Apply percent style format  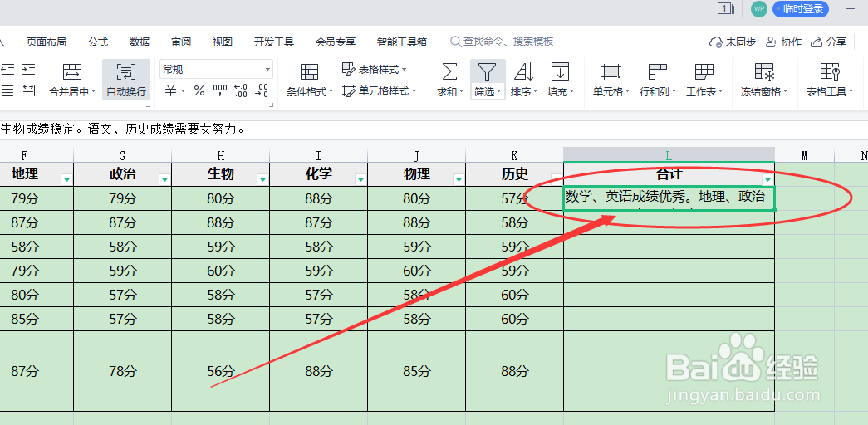[x=199, y=90]
